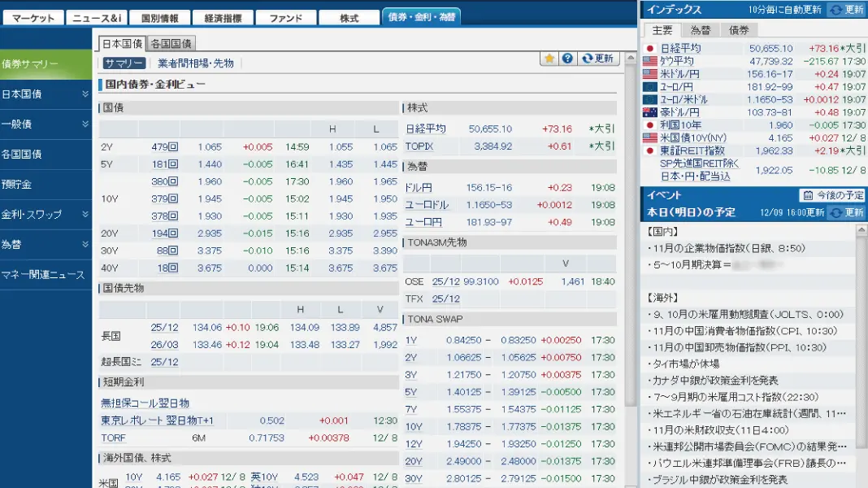
Task: Open 長国 futures 25/12 contract link
Action: [164, 327]
